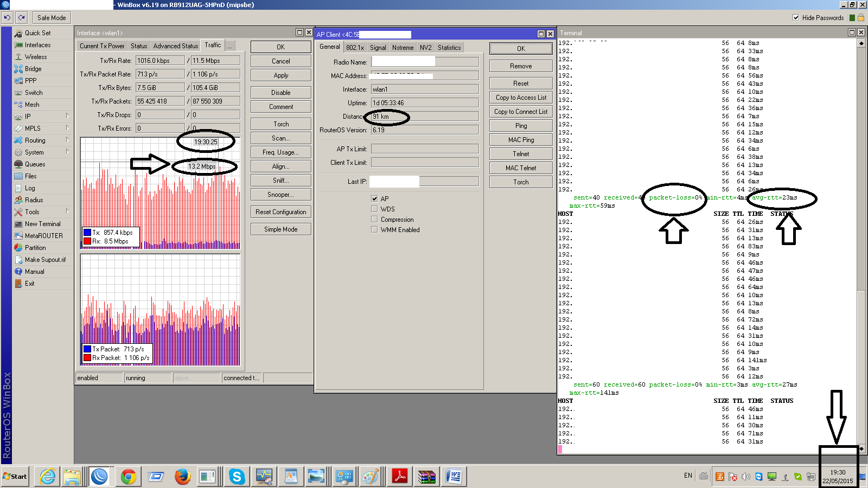Toggle the AP checkbox
Screen dimensions: 868x488
click(374, 198)
